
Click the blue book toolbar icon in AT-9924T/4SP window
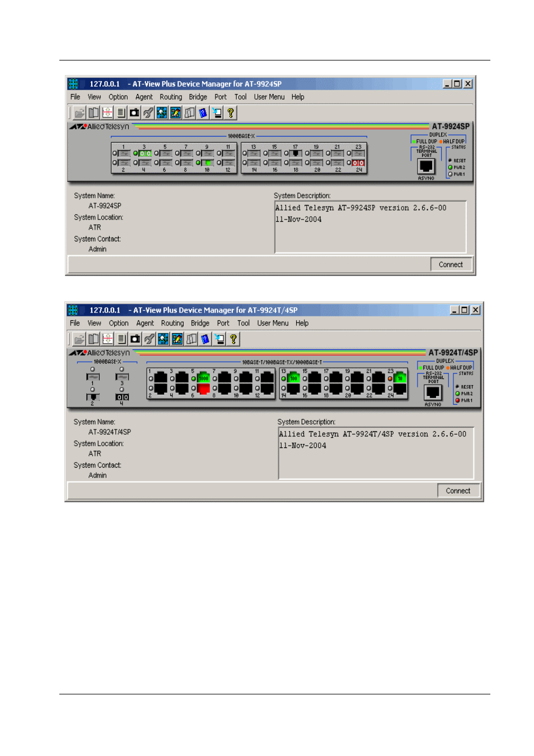(x=205, y=339)
